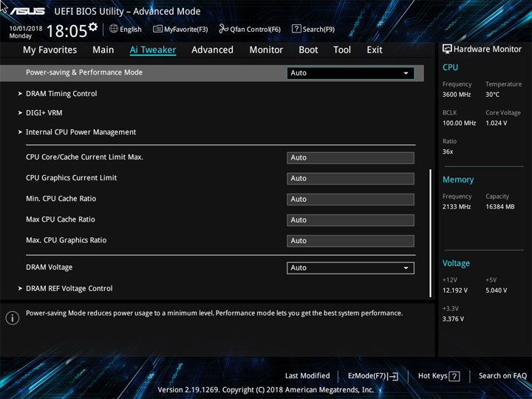The width and height of the screenshot is (532, 399).
Task: Click the 2133 MHz memory frequency value
Action: [457, 207]
